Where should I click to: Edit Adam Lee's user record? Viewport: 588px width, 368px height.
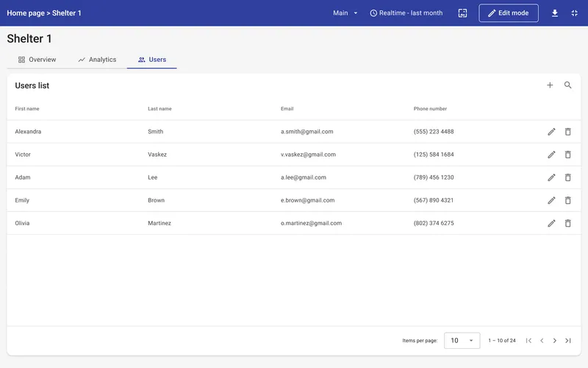551,177
